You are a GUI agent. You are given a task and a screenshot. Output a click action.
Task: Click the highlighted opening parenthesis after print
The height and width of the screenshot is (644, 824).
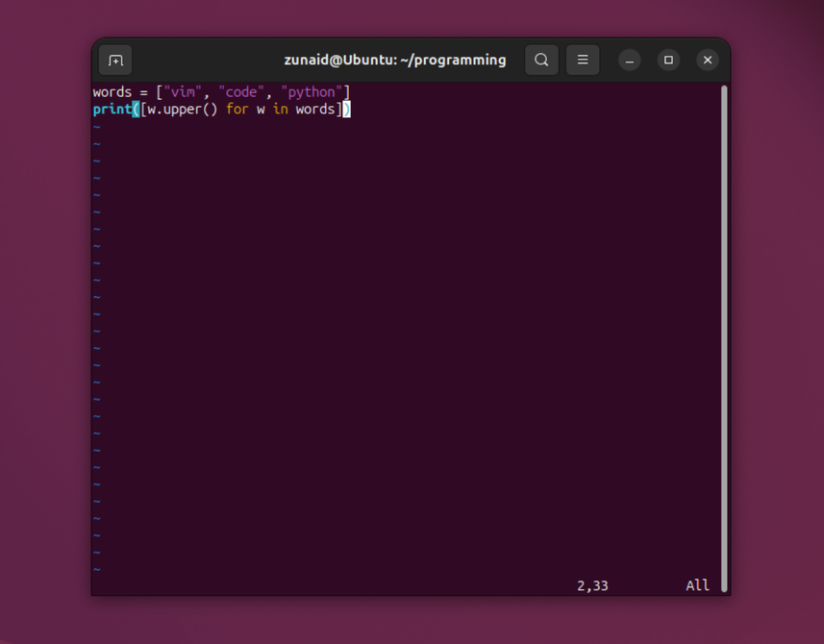(x=136, y=110)
